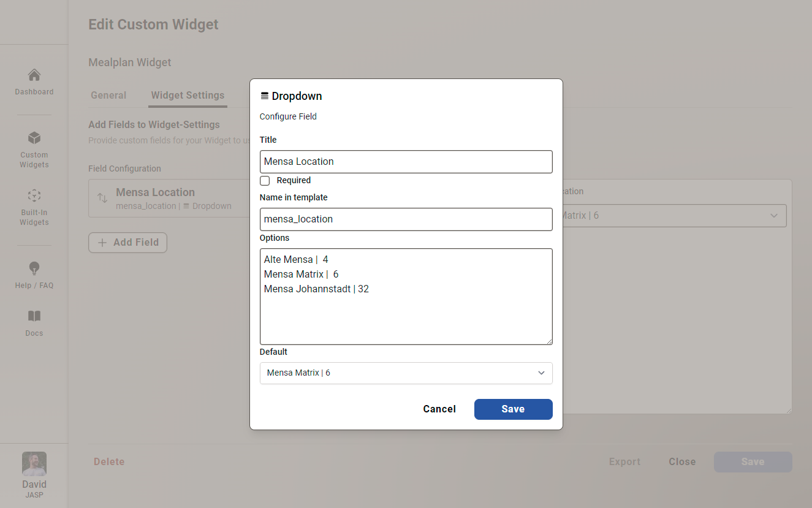Screen dimensions: 812x508
Task: Open the Dashboard from the sidebar
Action: coord(34,83)
